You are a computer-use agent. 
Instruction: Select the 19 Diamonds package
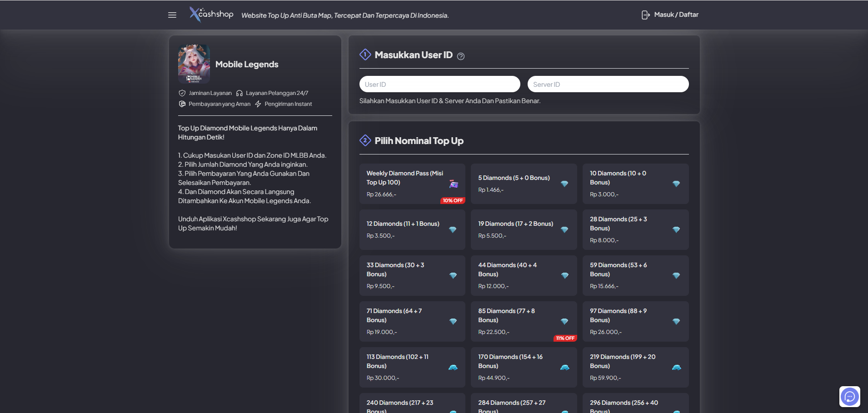tap(524, 229)
